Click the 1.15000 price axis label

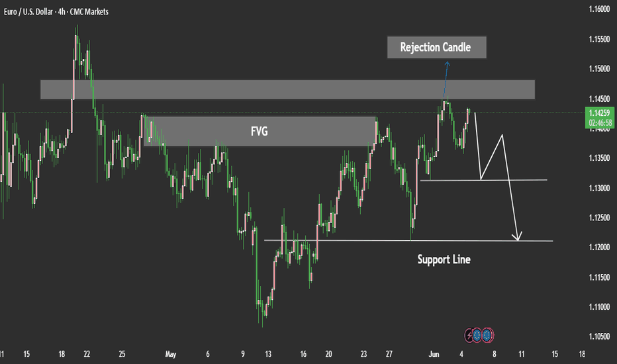point(599,69)
